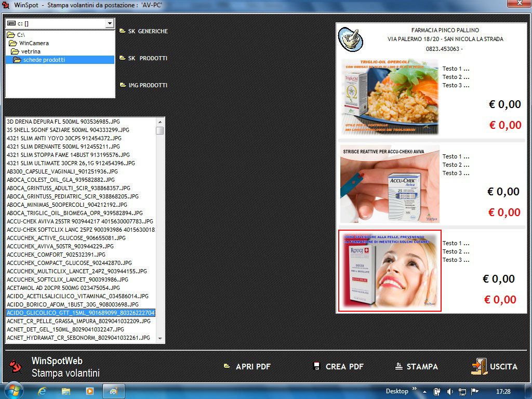Image resolution: width=532 pixels, height=399 pixels.
Task: Click the Rougj glycolic product image
Action: tap(390, 271)
